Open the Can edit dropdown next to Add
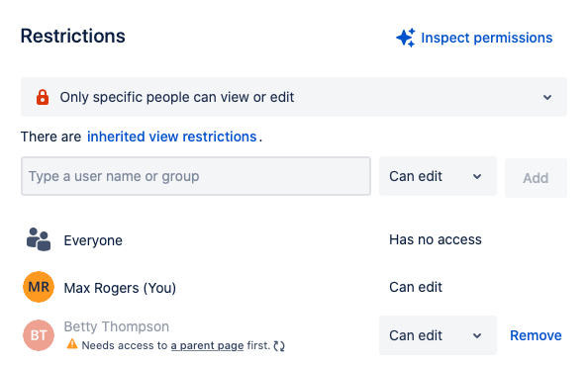Screen dimensions: 588x366 tap(438, 176)
